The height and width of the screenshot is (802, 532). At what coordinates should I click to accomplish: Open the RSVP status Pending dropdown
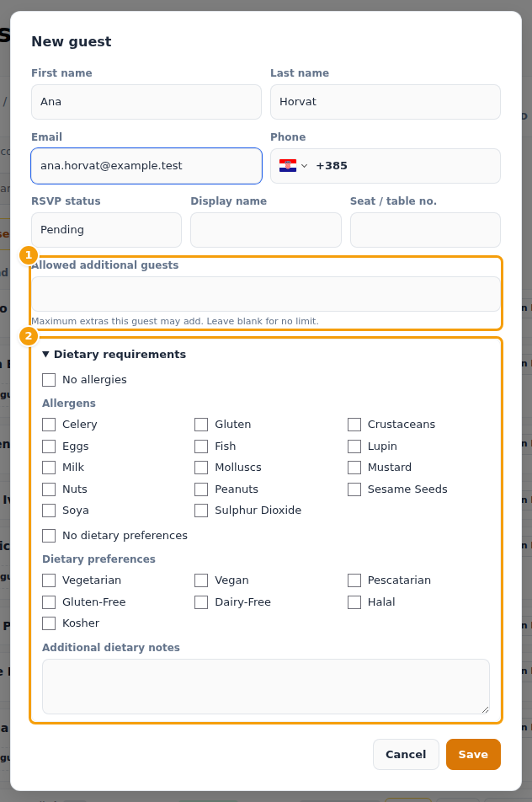coord(106,230)
